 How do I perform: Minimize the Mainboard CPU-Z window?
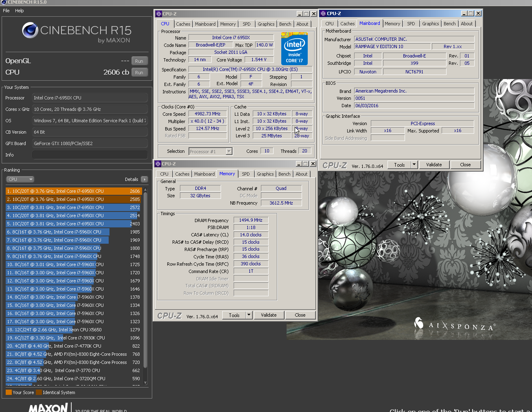pyautogui.click(x=464, y=13)
